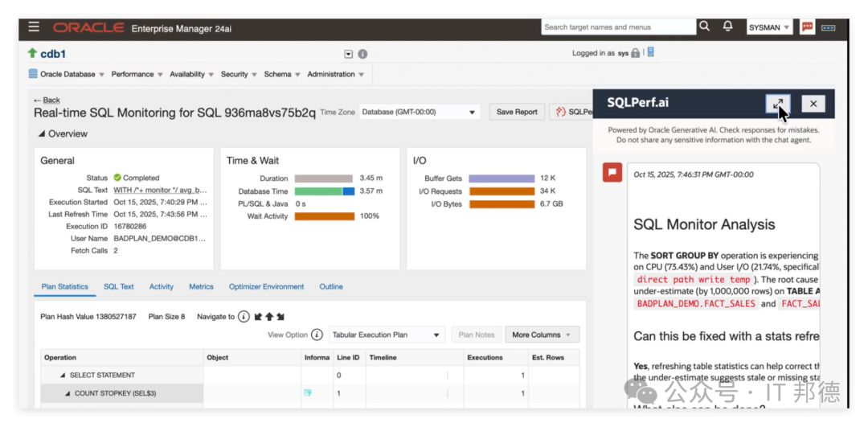Click the I/O Bytes orange bar

click(502, 203)
